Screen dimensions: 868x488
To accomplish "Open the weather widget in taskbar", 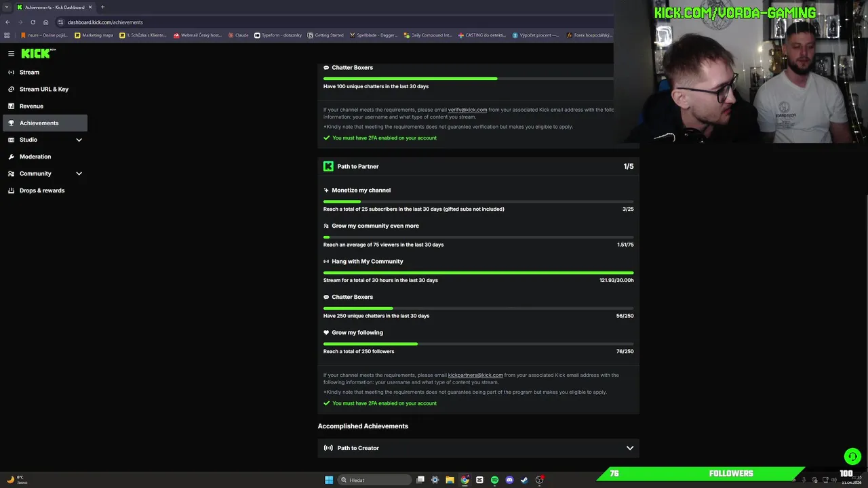I will (16, 479).
